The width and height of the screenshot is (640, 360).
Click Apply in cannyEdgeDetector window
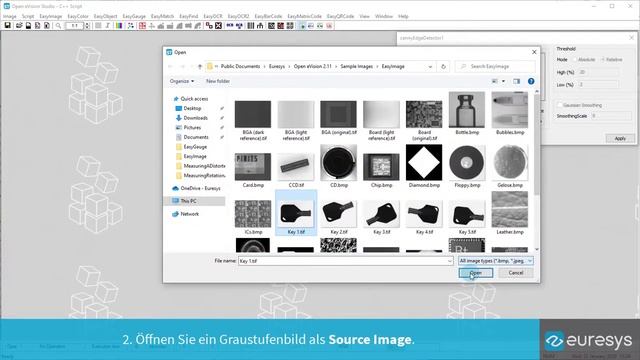pos(620,138)
